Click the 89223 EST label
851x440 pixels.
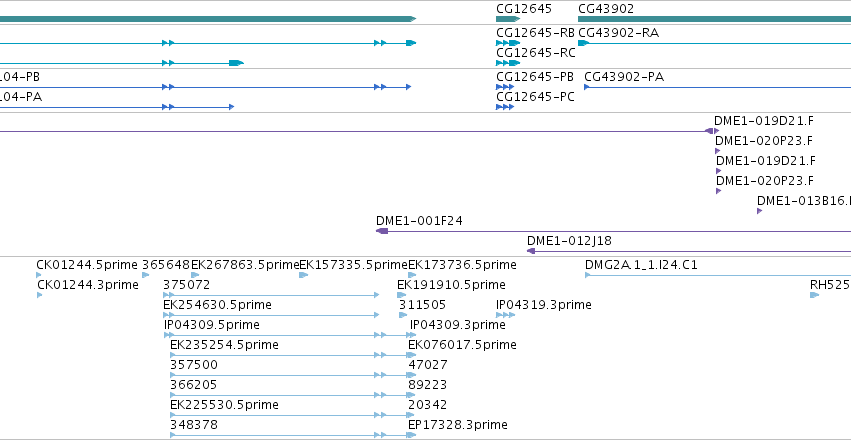pos(428,385)
